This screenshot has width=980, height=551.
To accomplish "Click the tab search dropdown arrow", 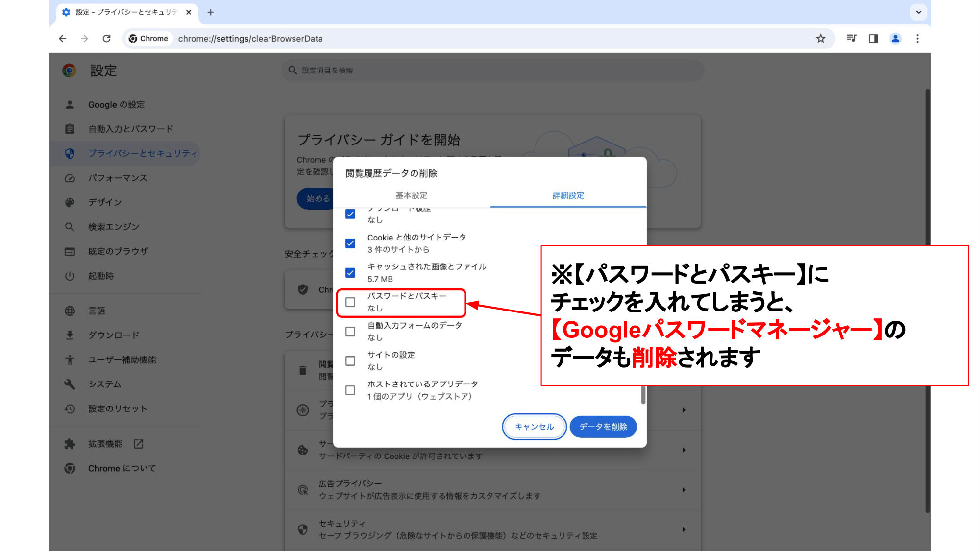I will [x=918, y=12].
